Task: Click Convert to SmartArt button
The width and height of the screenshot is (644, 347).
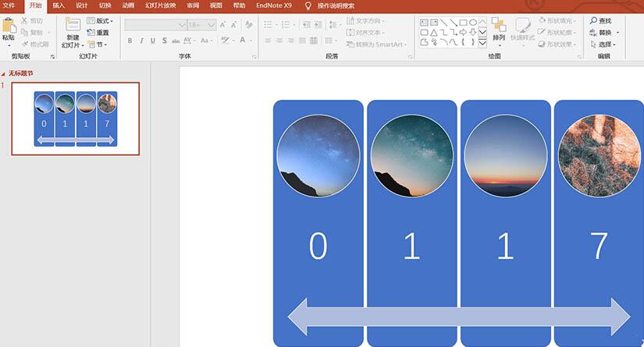Action: (x=376, y=44)
